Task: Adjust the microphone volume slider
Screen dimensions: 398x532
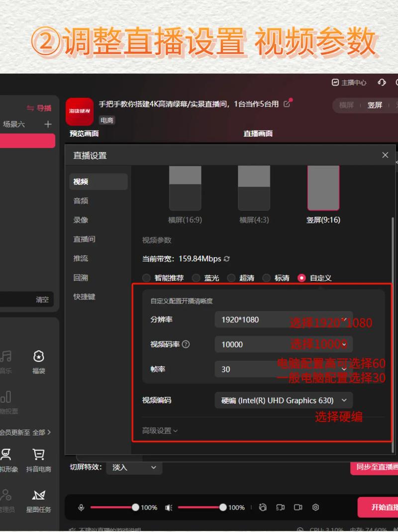Action: tap(135, 507)
